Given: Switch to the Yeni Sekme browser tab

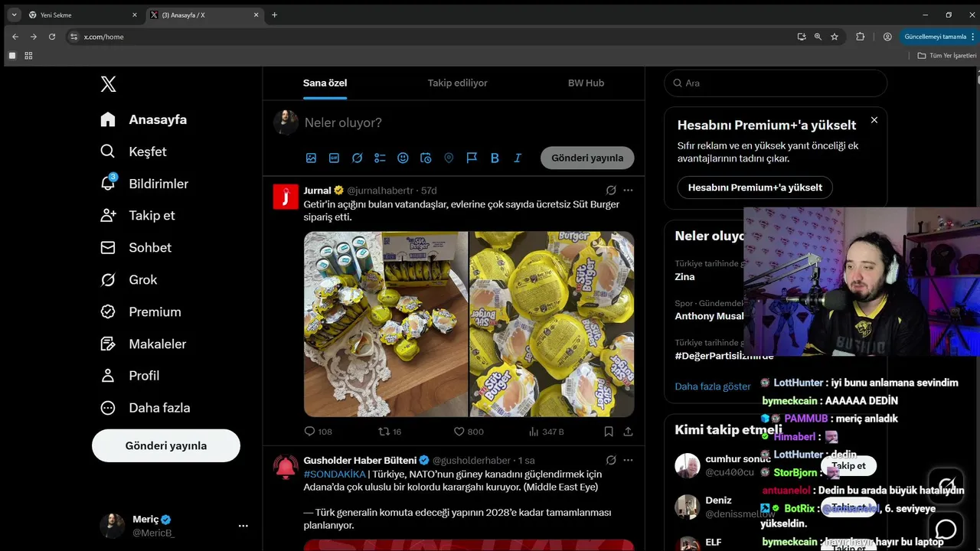Looking at the screenshot, I should coord(83,15).
